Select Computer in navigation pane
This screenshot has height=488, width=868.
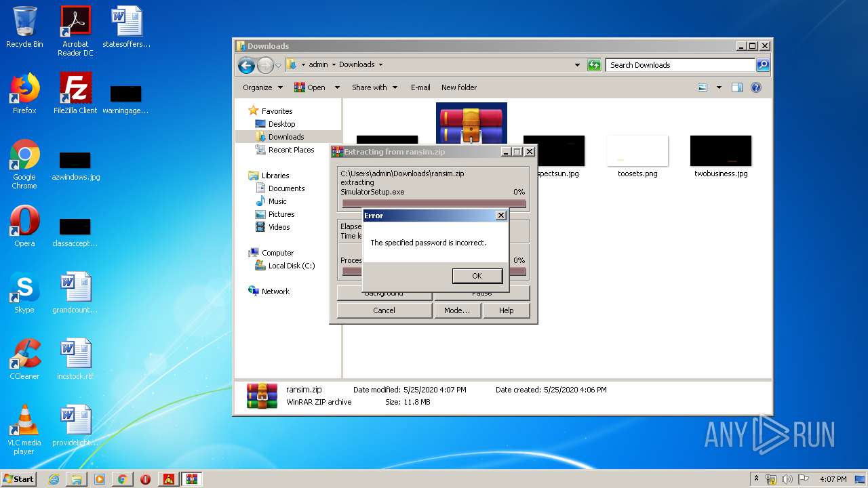coord(277,253)
